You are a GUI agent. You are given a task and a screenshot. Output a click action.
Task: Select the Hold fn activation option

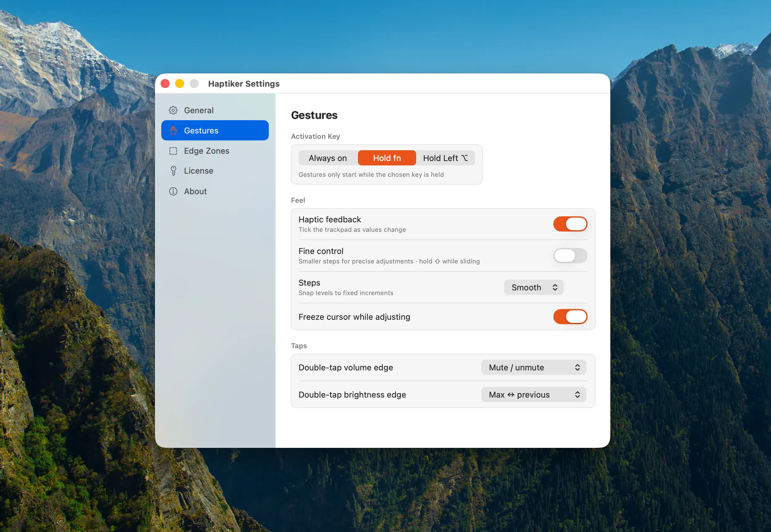coord(387,158)
